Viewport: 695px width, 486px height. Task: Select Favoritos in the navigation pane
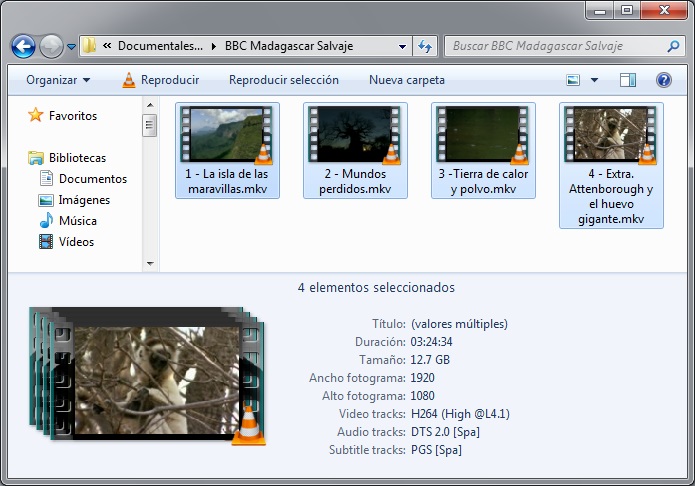click(x=73, y=116)
